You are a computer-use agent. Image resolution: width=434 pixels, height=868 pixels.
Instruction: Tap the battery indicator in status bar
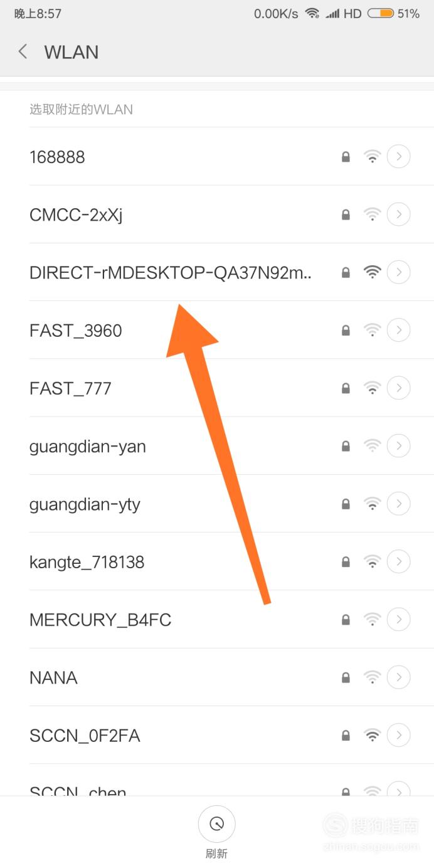pyautogui.click(x=381, y=14)
